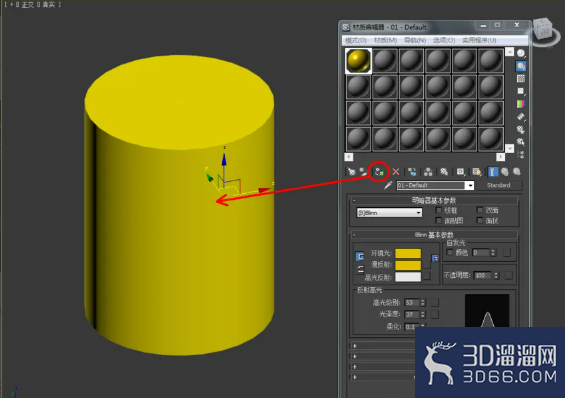
Task: Click the 高光反射 specular color swatch
Action: [408, 277]
